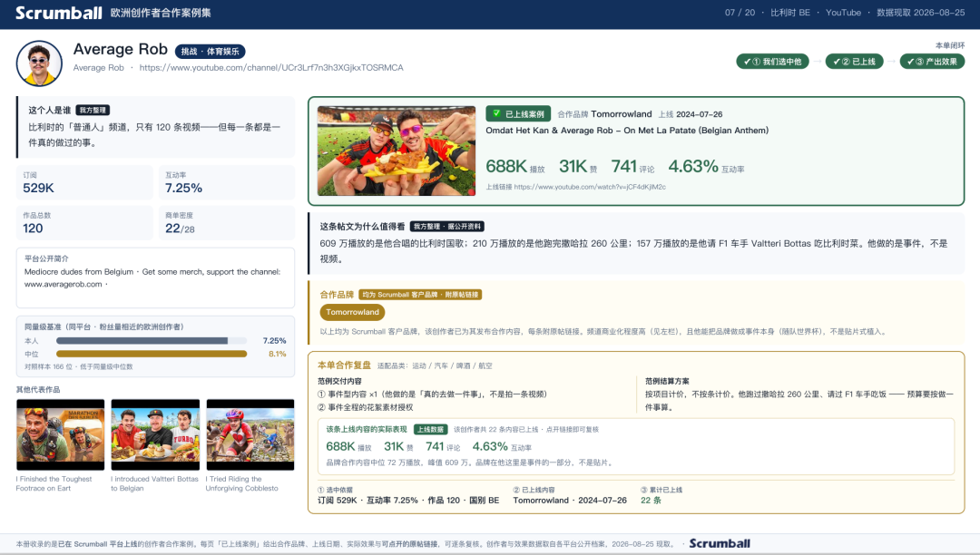
Task: Click the 订阅 529K stat card
Action: pos(84,182)
